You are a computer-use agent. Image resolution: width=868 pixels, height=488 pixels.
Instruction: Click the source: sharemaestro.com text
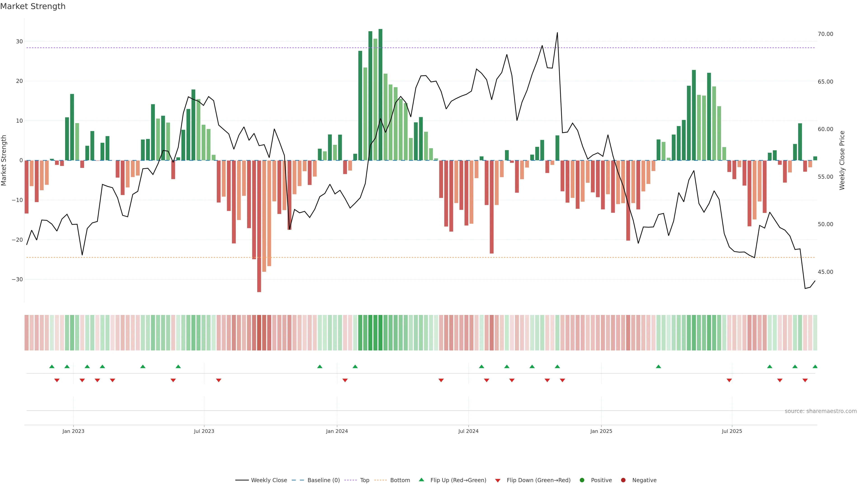pyautogui.click(x=821, y=411)
